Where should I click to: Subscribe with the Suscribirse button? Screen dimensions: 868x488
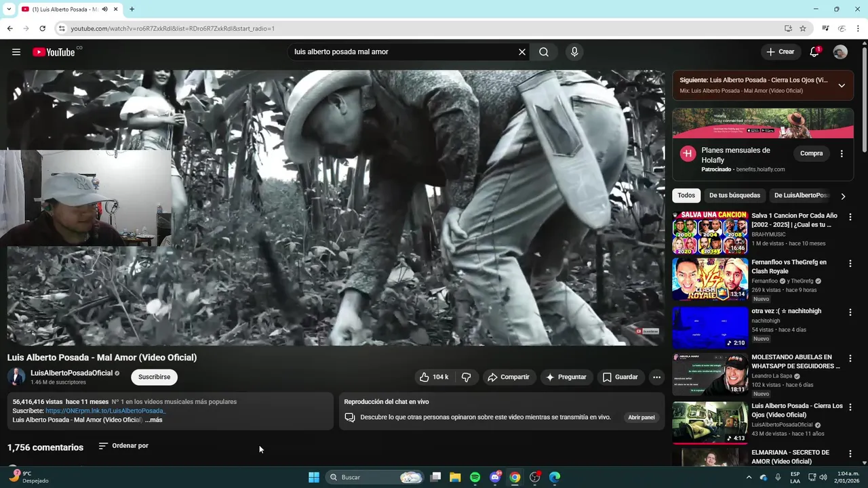click(154, 377)
